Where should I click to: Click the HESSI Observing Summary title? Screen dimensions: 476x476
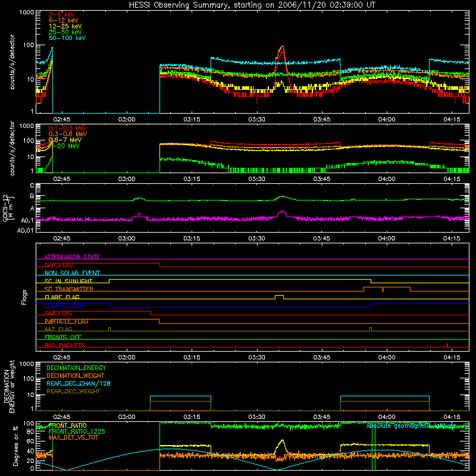[252, 5]
